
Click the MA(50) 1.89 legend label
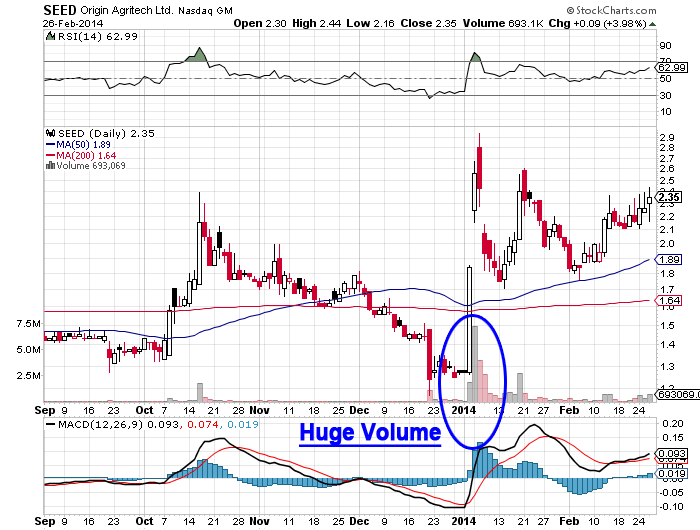click(83, 145)
